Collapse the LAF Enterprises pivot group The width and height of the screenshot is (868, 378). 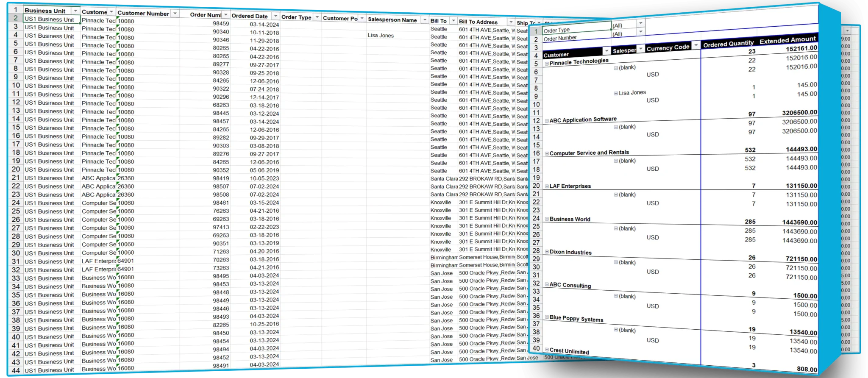coord(547,186)
